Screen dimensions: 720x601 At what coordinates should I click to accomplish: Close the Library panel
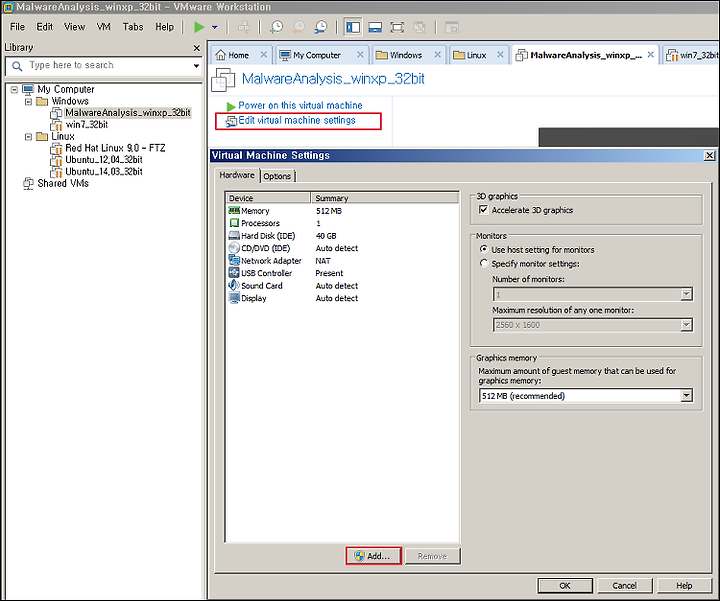(x=197, y=48)
